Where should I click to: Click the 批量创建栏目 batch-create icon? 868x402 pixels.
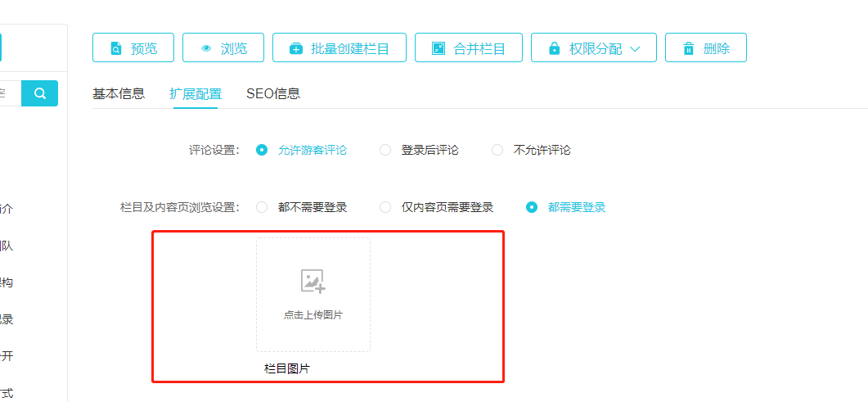click(x=296, y=48)
